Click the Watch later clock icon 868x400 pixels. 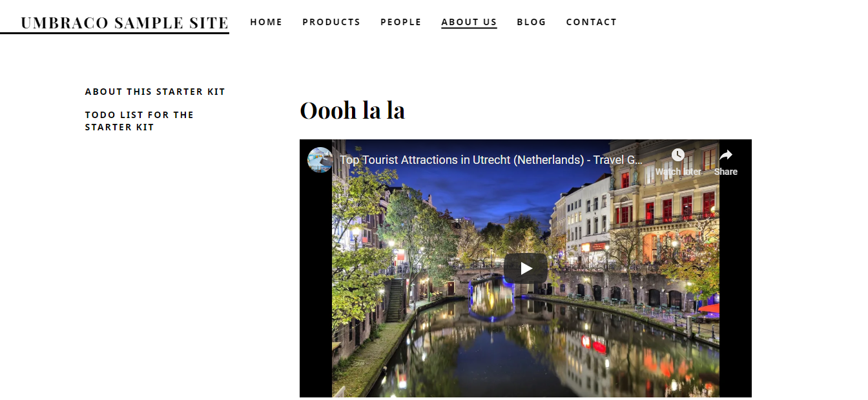click(x=677, y=155)
